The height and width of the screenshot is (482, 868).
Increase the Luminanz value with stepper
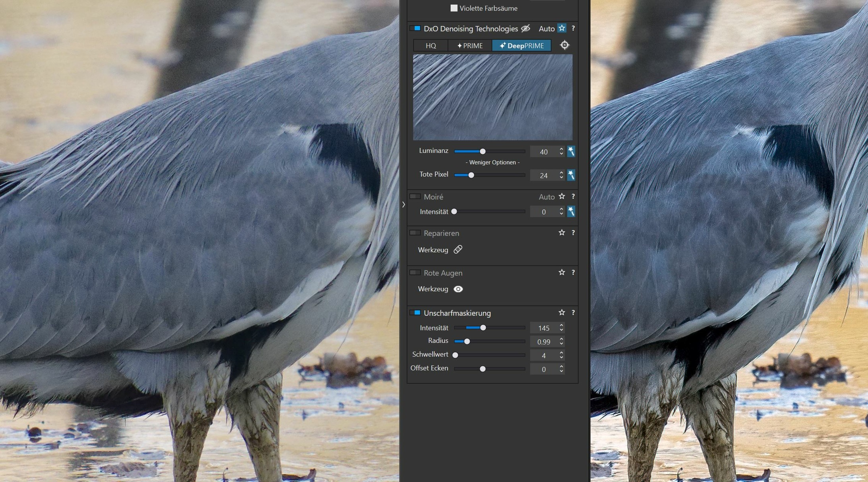coord(561,149)
